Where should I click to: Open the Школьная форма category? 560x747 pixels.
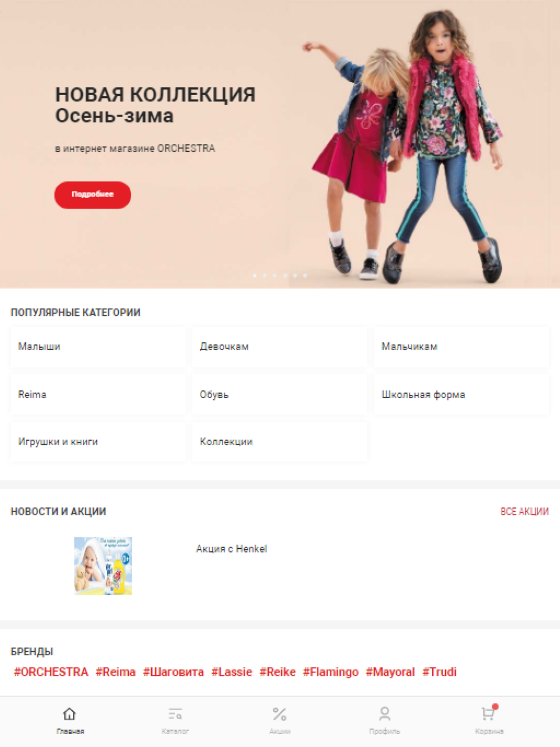[461, 394]
